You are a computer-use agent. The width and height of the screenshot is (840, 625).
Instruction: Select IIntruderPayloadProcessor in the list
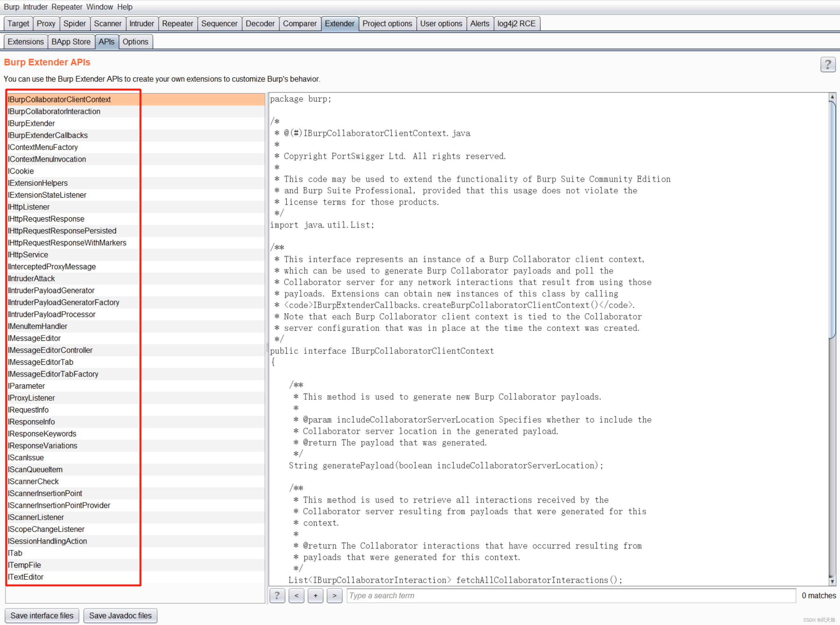136,314
